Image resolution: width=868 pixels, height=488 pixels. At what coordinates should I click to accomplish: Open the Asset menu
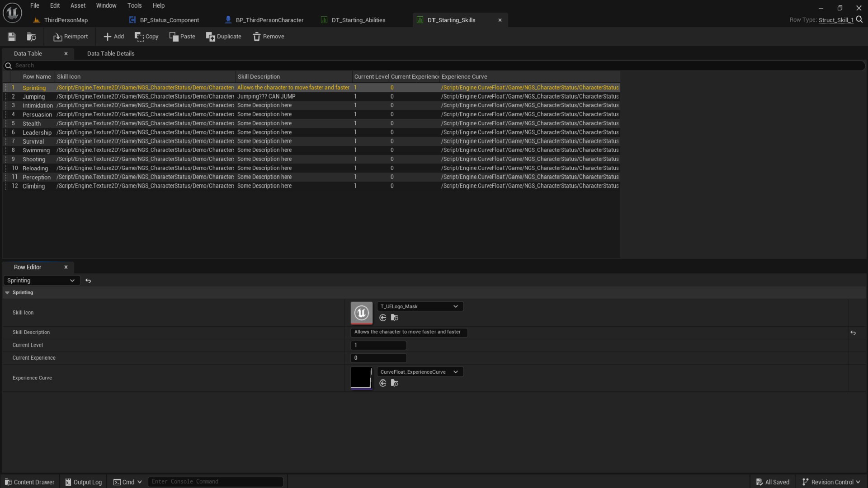[78, 5]
